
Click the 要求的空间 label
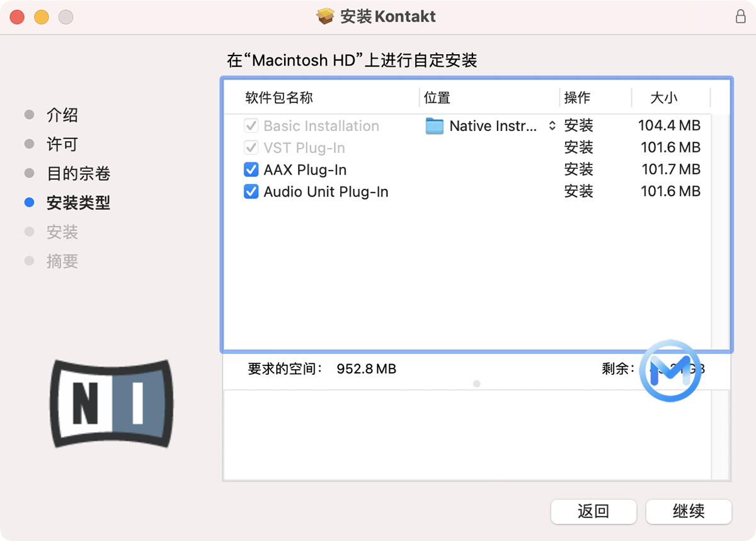[285, 369]
